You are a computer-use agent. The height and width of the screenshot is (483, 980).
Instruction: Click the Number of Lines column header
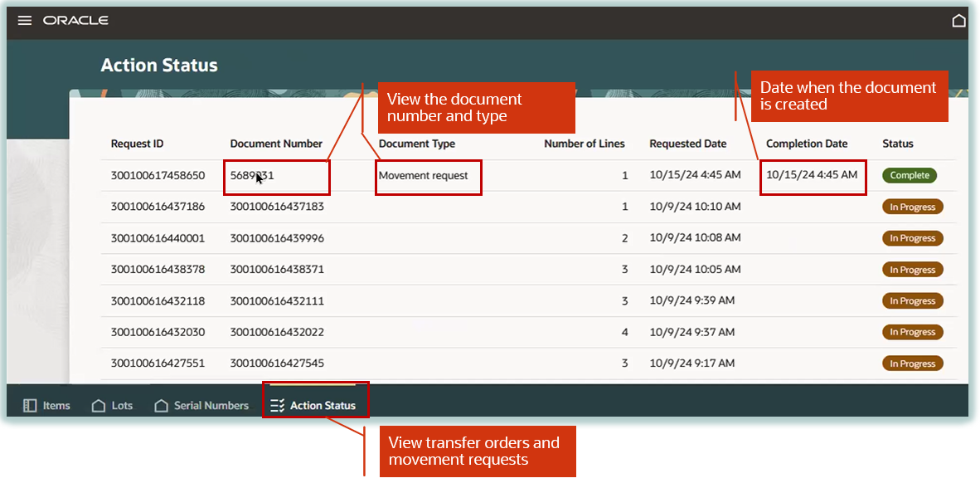(585, 144)
